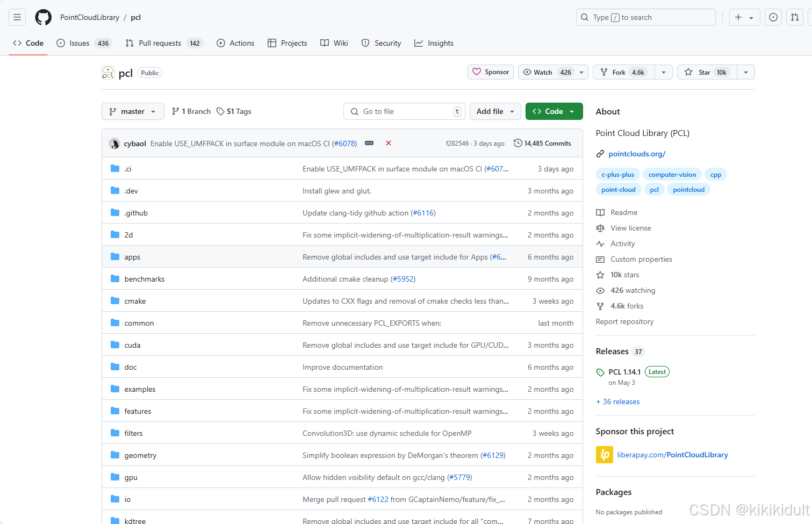Image resolution: width=812 pixels, height=524 pixels.
Task: Star the pcl repository
Action: click(x=707, y=72)
